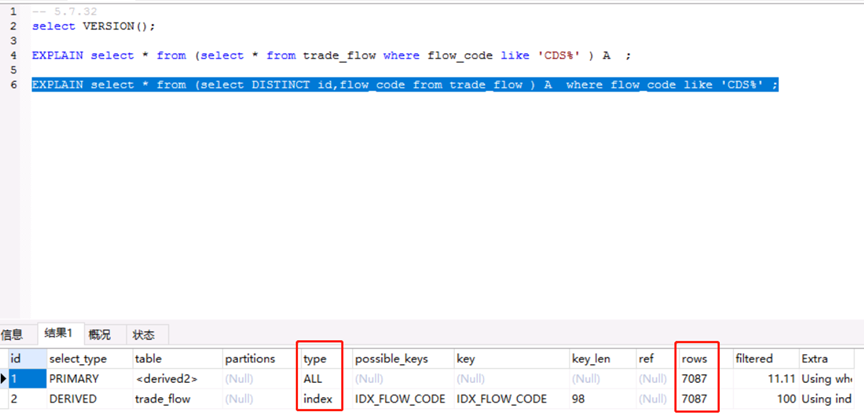The height and width of the screenshot is (420, 864).
Task: Select (Null) key cell in PRIMARY row
Action: pyautogui.click(x=511, y=379)
